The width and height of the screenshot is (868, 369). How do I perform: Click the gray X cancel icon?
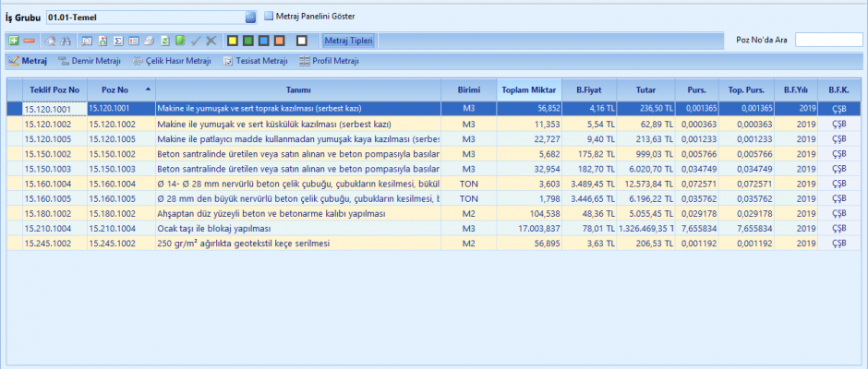coord(211,41)
